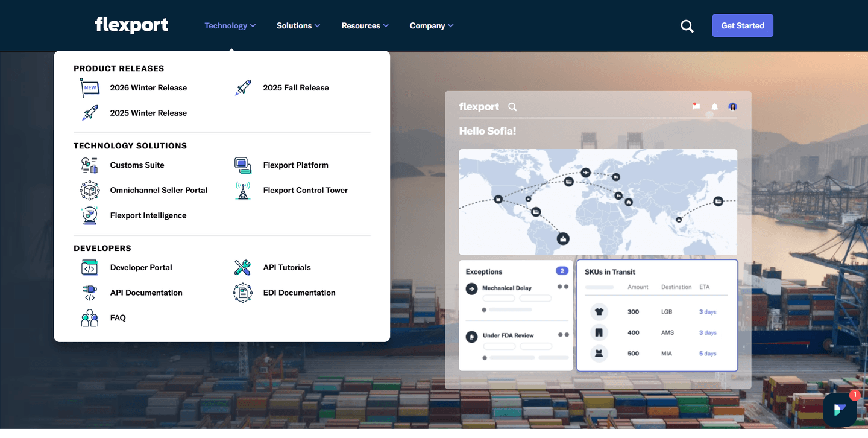
Task: Click the Flexport Platform monitor icon
Action: pyautogui.click(x=243, y=165)
